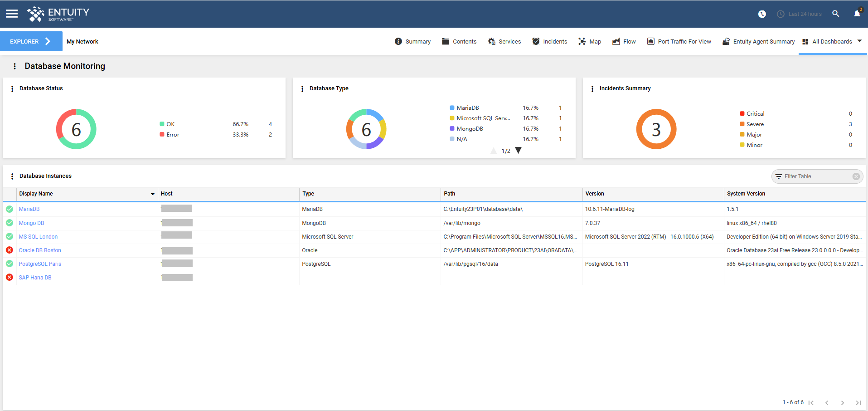Click Oracle DB Boston error status icon

tap(10, 250)
